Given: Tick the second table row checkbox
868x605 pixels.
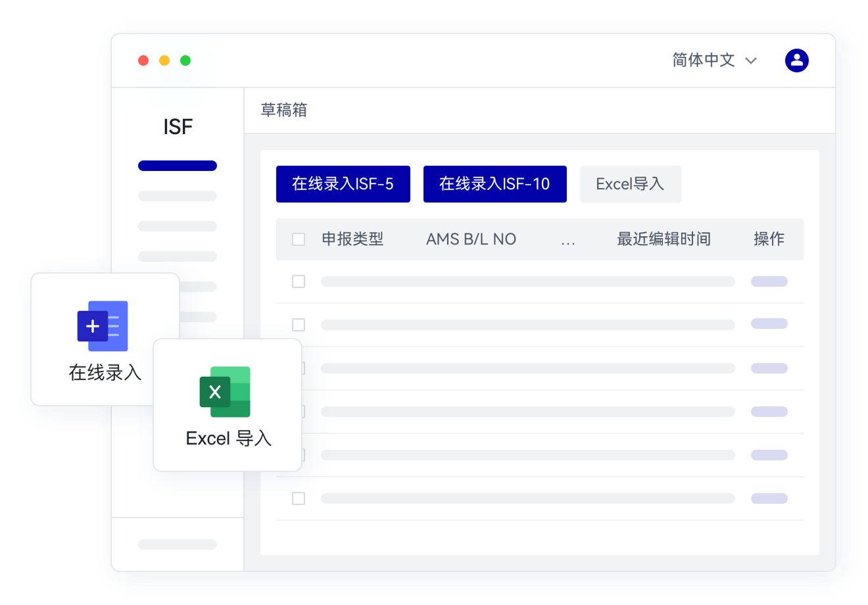Looking at the screenshot, I should [x=298, y=324].
